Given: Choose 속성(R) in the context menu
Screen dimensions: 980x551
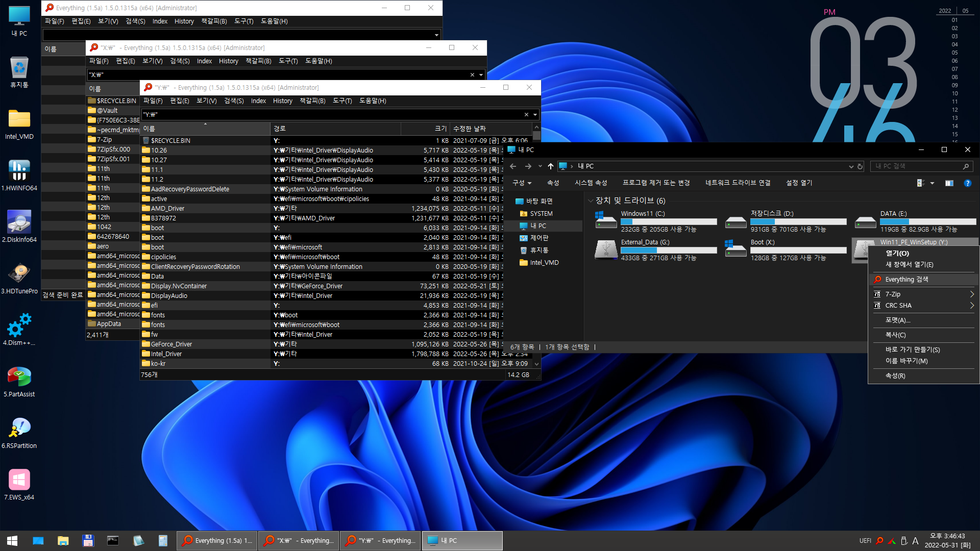Looking at the screenshot, I should (x=924, y=376).
